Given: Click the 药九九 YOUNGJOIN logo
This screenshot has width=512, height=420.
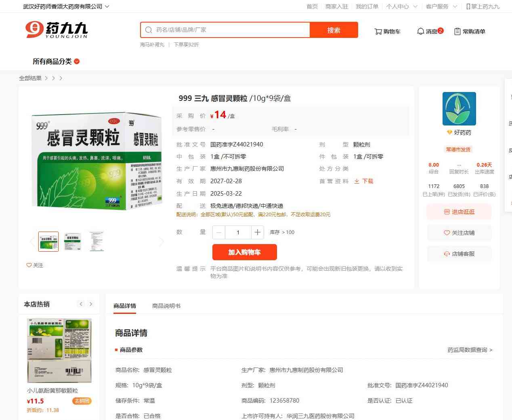Looking at the screenshot, I should click(57, 30).
